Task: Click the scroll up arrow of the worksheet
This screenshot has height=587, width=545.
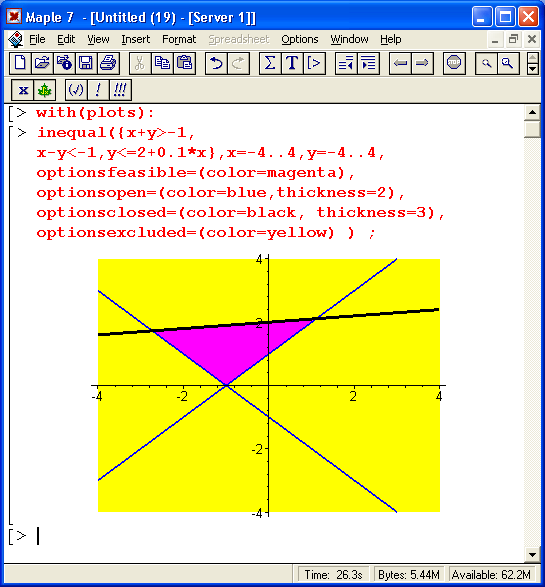Action: 532,112
